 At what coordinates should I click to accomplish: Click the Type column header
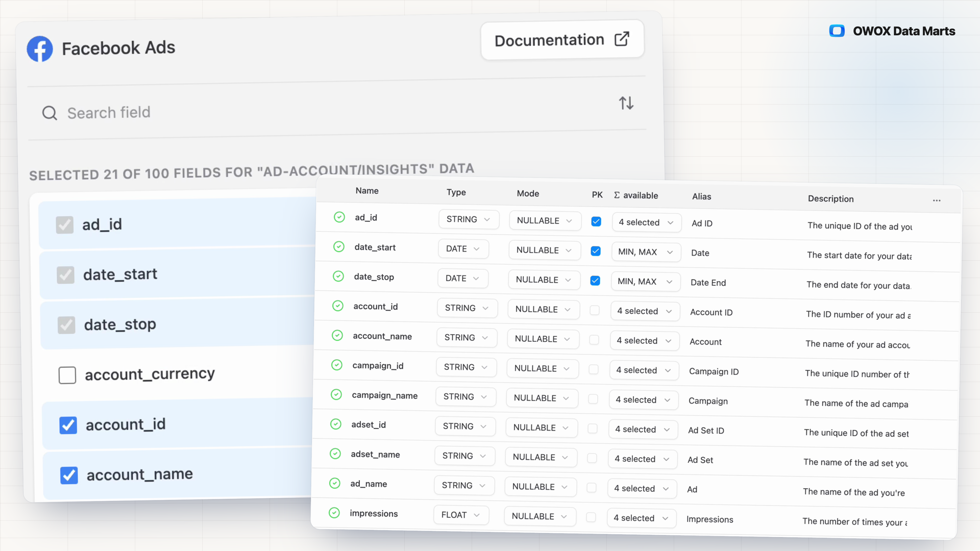(456, 192)
